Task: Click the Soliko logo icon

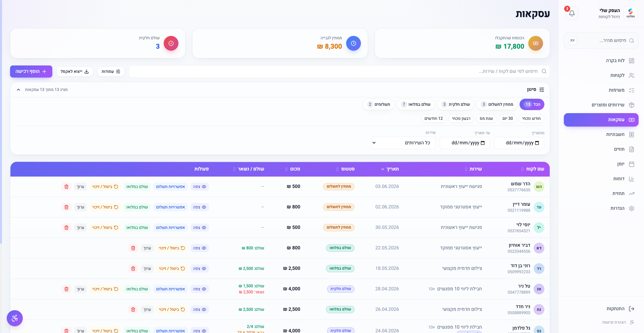Action: [x=631, y=13]
